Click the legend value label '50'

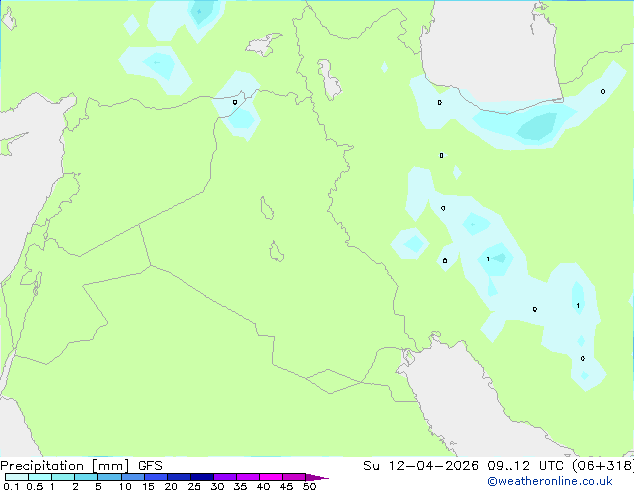[309, 486]
